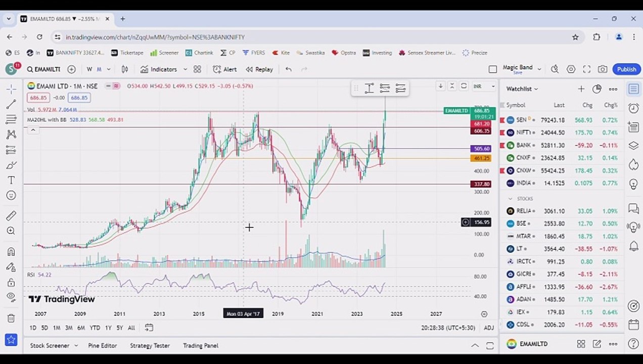Take a chart snapshot with camera
Screen dimensions: 643x364
[x=603, y=69]
